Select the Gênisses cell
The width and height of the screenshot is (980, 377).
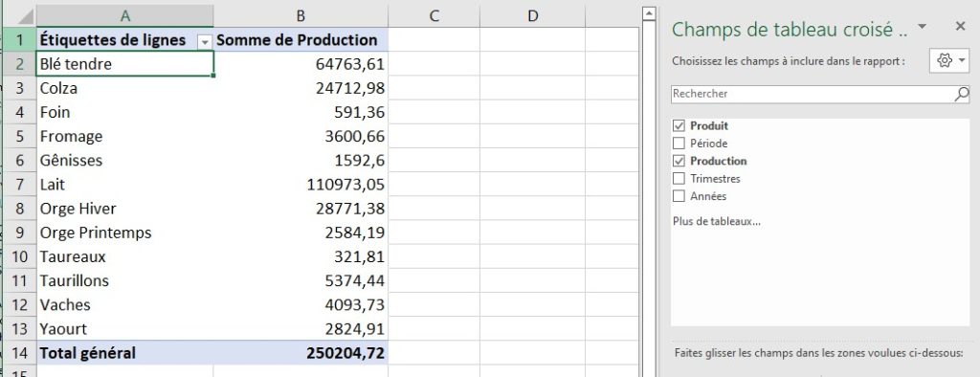tap(125, 160)
